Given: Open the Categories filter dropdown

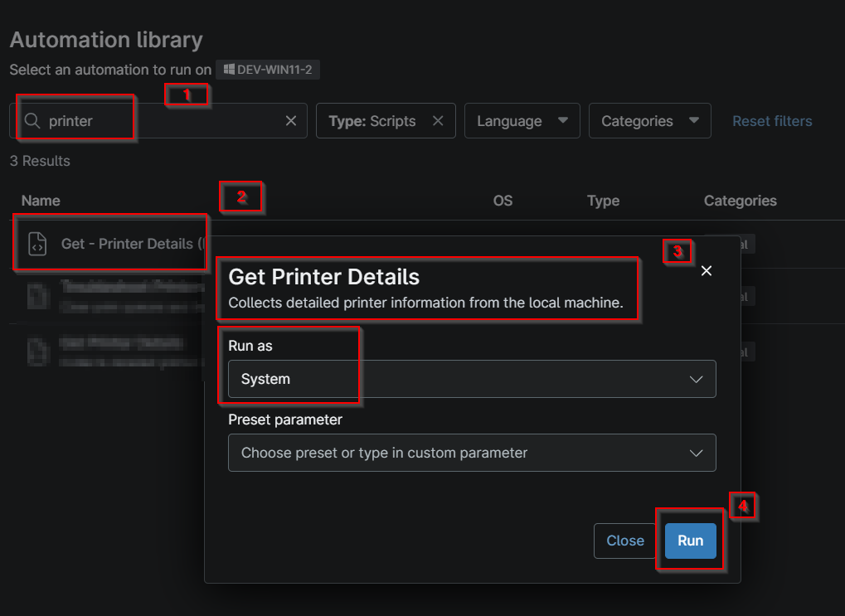Looking at the screenshot, I should (650, 121).
